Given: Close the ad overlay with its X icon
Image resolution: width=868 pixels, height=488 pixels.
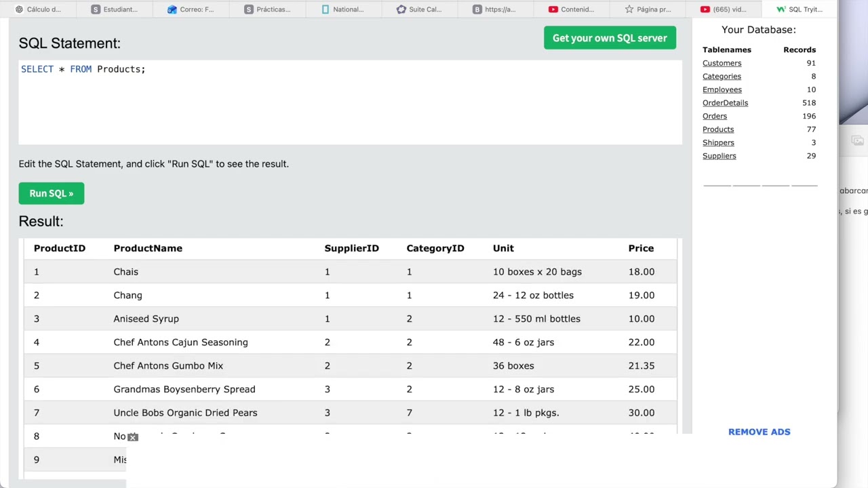Looking at the screenshot, I should (133, 437).
